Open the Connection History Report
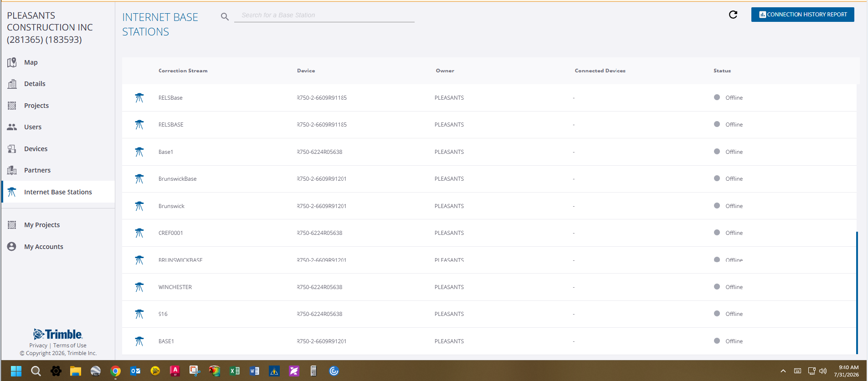This screenshot has height=381, width=868. point(802,15)
